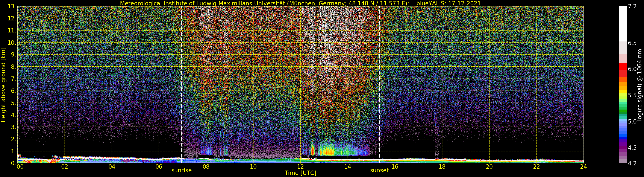
Task: Click the colorbar tick value 4.5
Action: [632, 148]
